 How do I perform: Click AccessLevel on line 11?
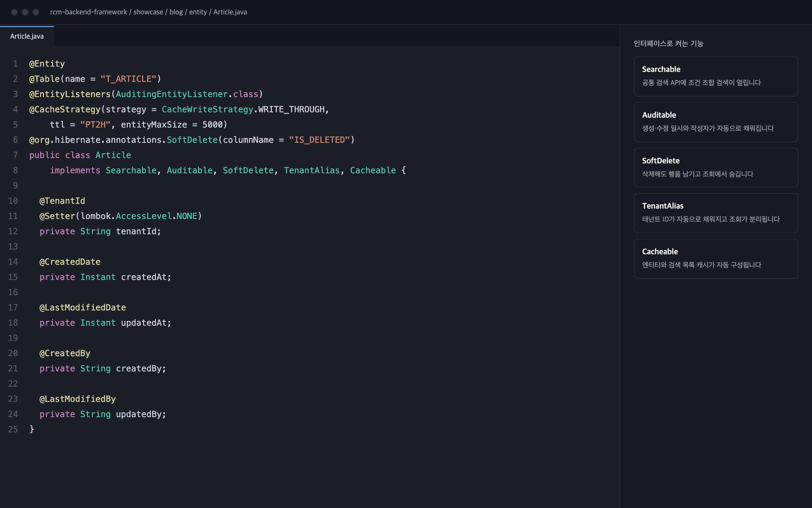click(144, 216)
